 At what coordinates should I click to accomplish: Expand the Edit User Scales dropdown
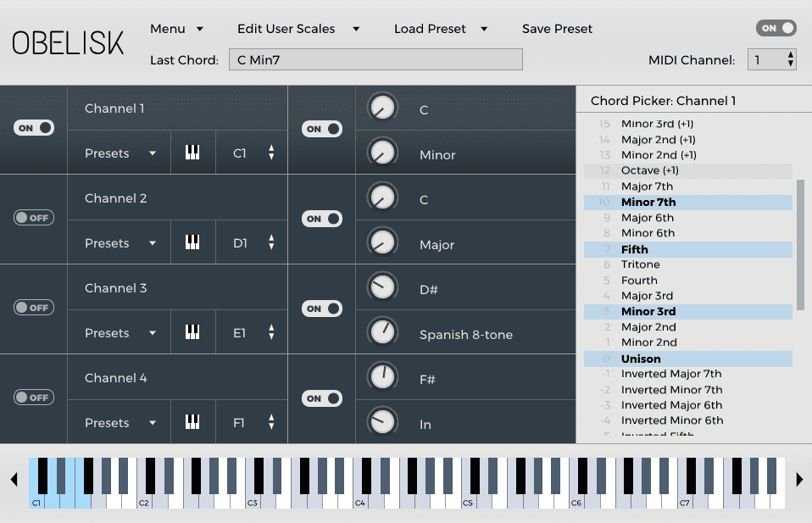(298, 29)
